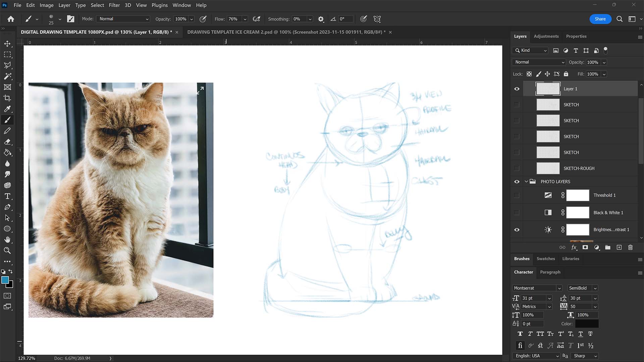The image size is (644, 362).
Task: Collapse the PHOTO LAYERS group
Action: pos(526,182)
